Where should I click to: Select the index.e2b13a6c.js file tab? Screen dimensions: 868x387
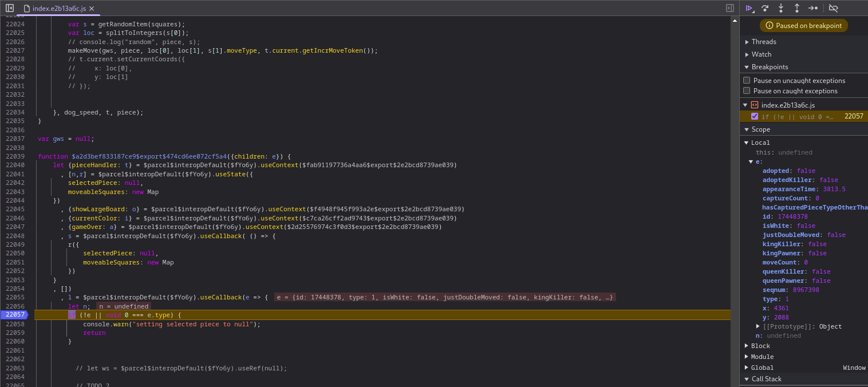pyautogui.click(x=59, y=9)
